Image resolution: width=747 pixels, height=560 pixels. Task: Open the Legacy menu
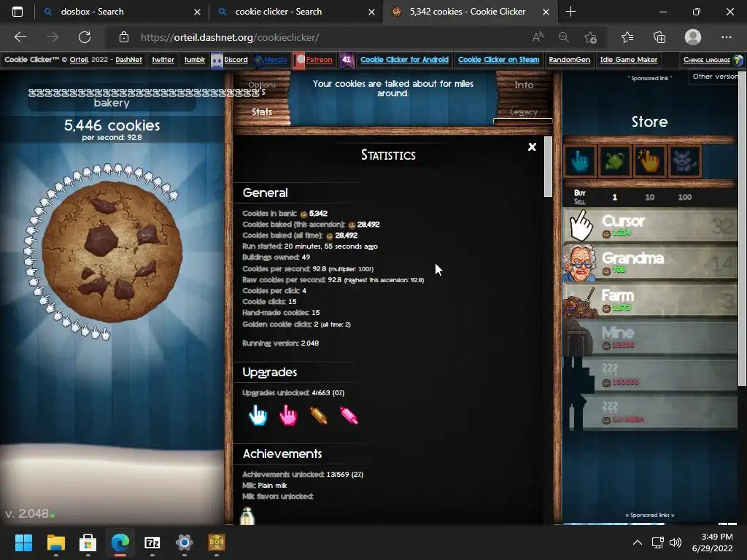click(524, 112)
